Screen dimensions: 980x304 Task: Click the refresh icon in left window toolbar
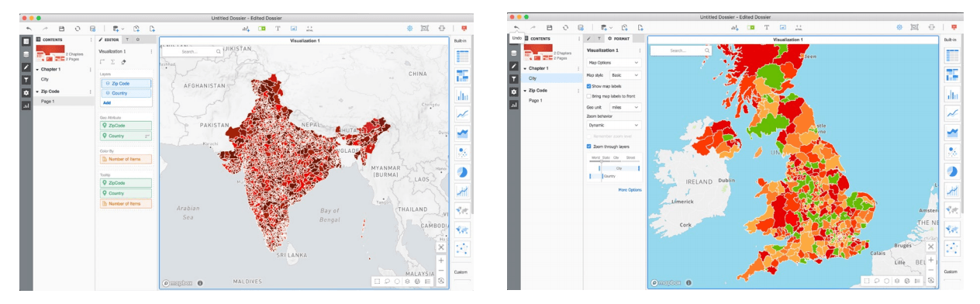pos(77,28)
